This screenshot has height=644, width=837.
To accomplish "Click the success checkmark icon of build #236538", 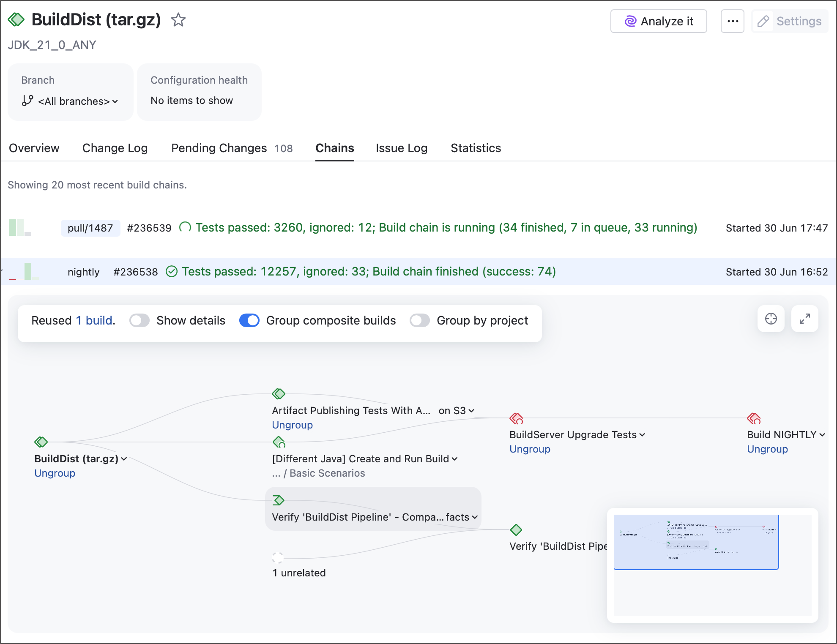I will pyautogui.click(x=172, y=271).
